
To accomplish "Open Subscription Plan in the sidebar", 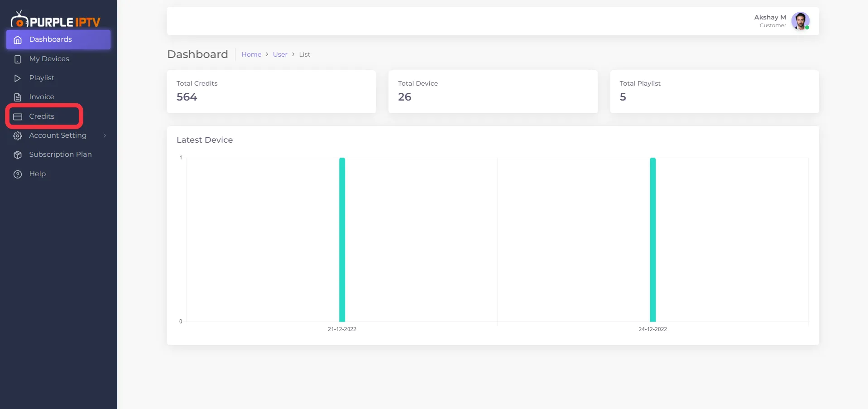I will (58, 154).
